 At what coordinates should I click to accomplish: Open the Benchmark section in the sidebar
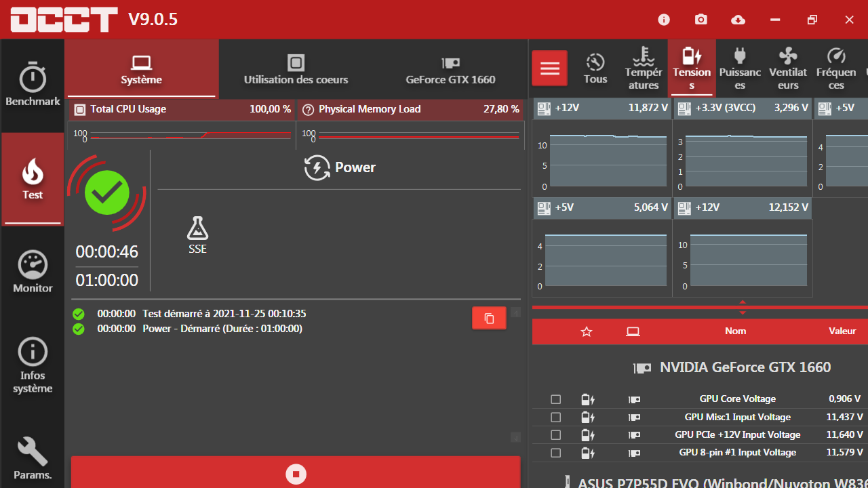33,85
